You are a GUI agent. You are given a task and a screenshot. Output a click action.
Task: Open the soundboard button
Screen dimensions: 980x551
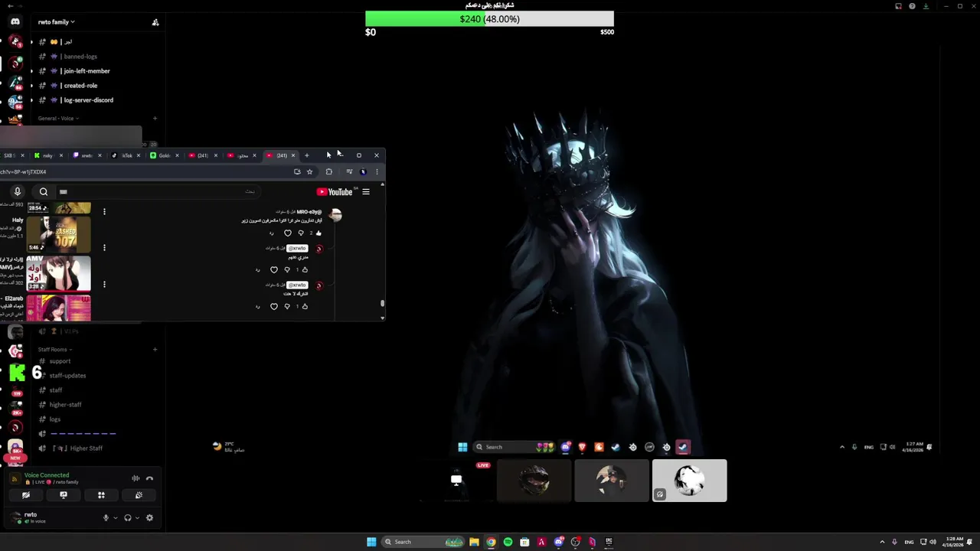click(139, 495)
